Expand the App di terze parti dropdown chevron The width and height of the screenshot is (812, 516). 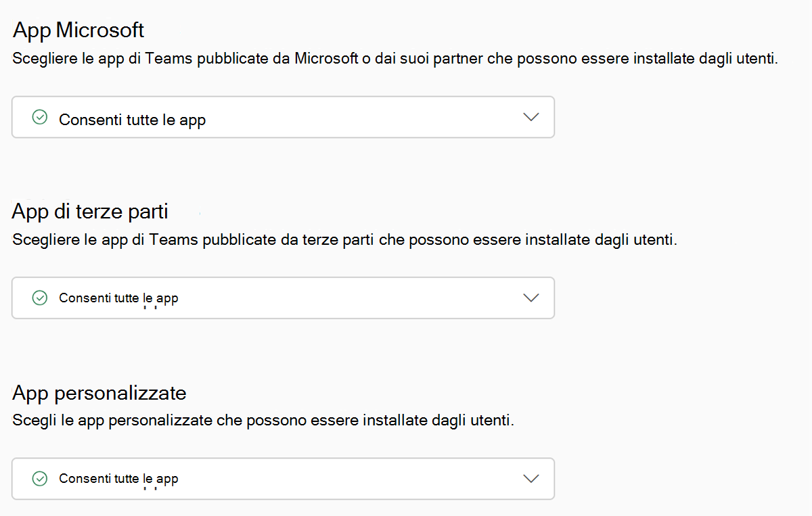pos(531,298)
